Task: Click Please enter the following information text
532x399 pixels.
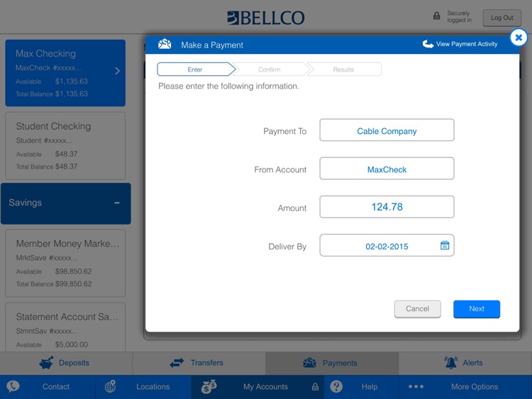Action: pyautogui.click(x=228, y=86)
